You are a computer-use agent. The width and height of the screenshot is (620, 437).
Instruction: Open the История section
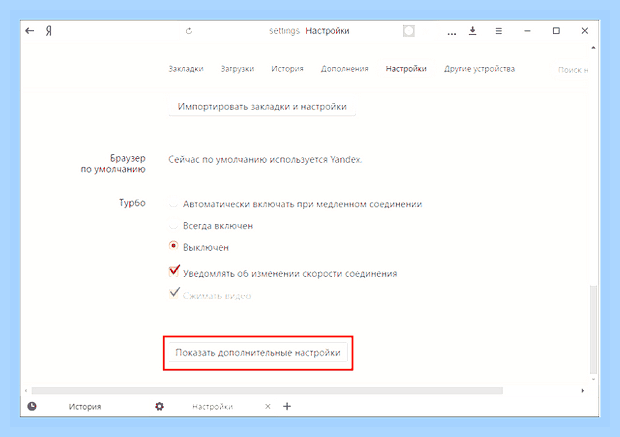pyautogui.click(x=287, y=69)
